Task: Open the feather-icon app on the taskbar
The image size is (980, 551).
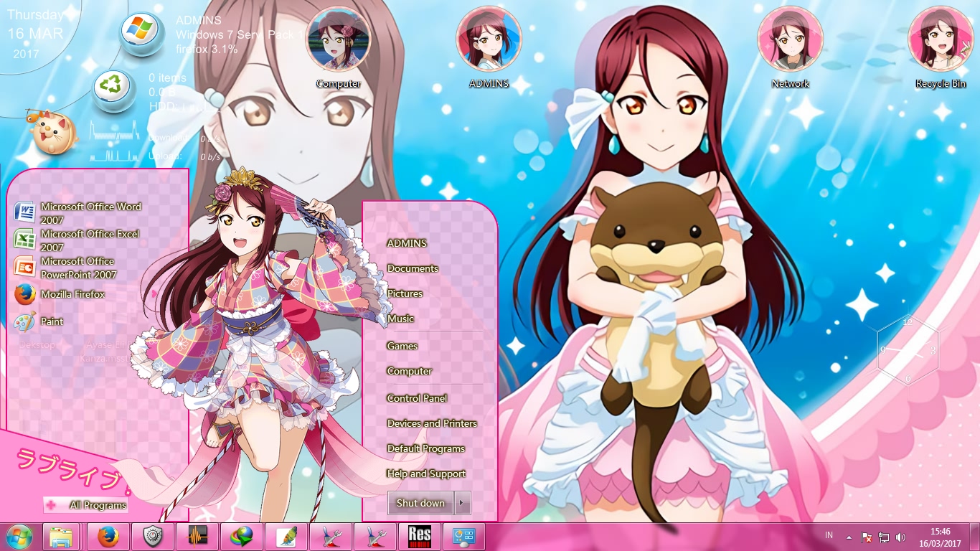Action: point(286,537)
